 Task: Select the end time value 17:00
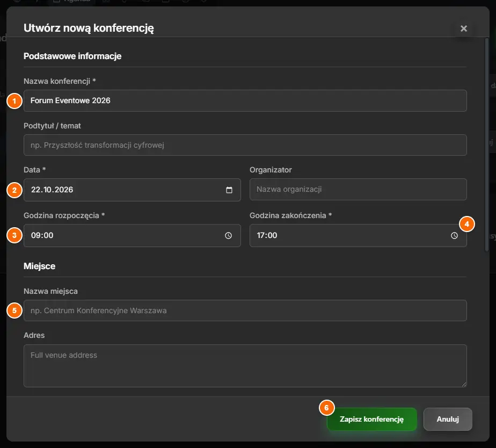(x=267, y=236)
